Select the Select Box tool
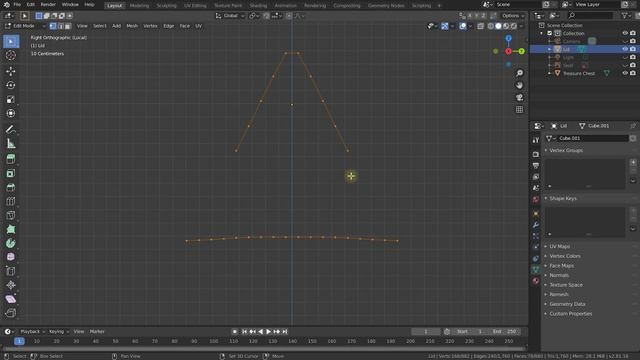Screen dimensions: 640x360 (11, 41)
